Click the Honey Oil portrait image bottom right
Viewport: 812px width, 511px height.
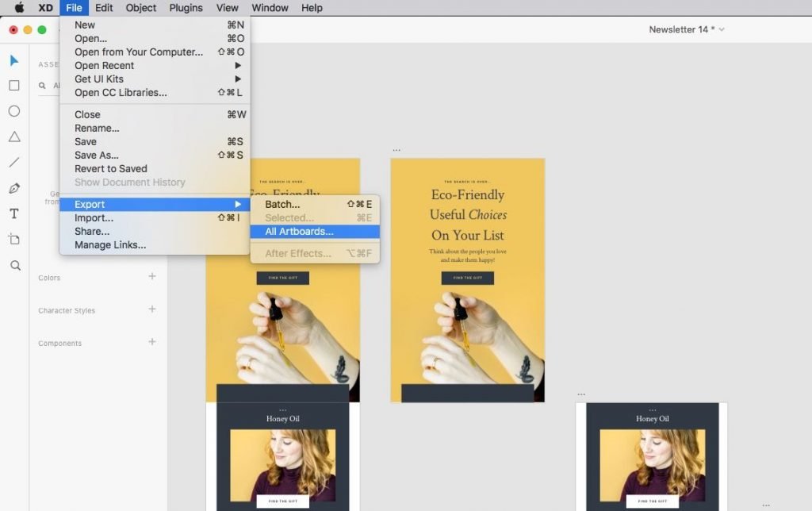pyautogui.click(x=652, y=465)
